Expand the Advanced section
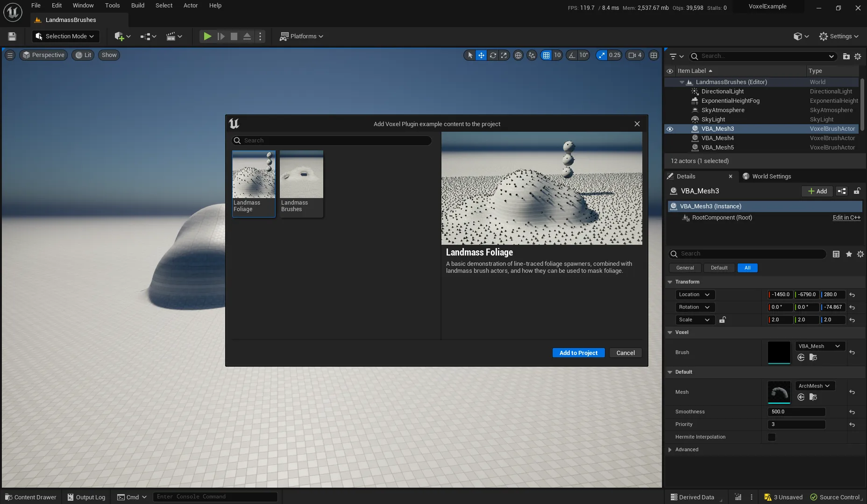This screenshot has height=504, width=867. [670, 450]
